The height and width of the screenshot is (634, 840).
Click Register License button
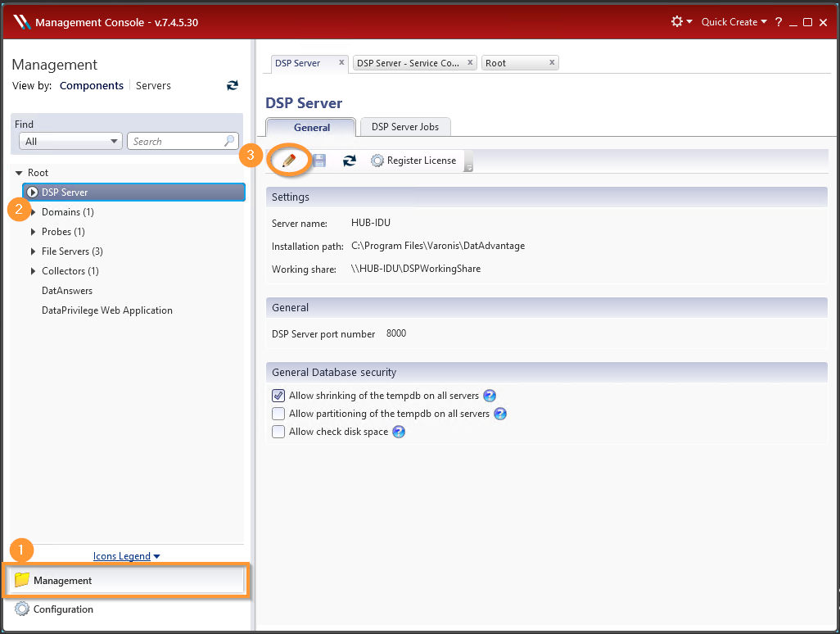click(413, 161)
